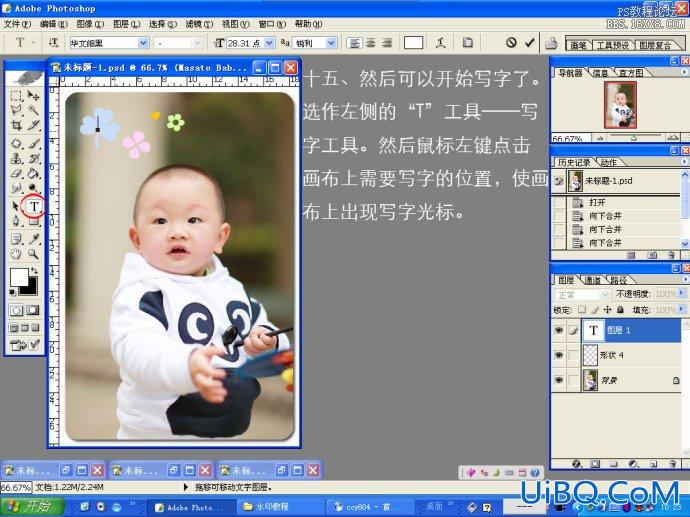The height and width of the screenshot is (517, 690).
Task: Add a layer style
Action: [576, 464]
